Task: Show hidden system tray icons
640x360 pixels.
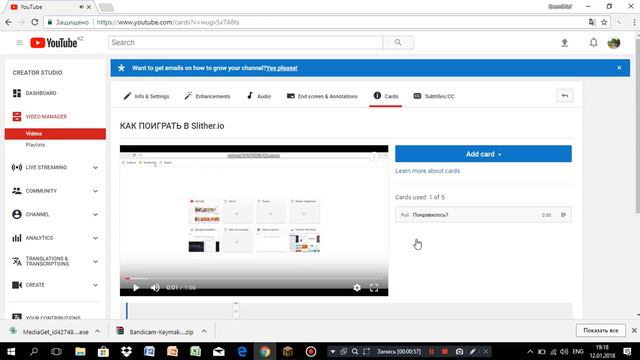Action: (530, 351)
